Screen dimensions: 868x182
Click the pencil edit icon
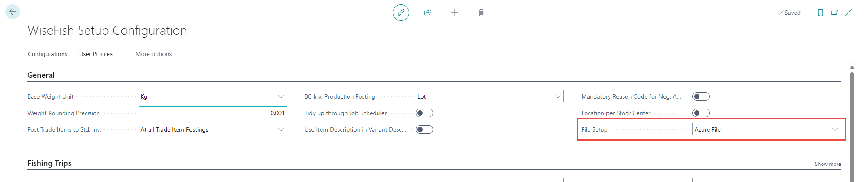pos(401,13)
